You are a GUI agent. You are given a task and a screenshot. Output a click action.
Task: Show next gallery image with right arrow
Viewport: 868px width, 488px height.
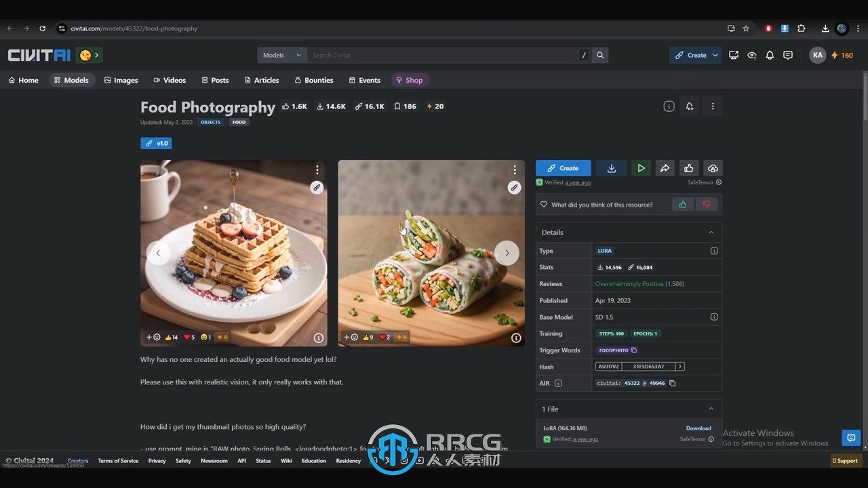pos(507,253)
